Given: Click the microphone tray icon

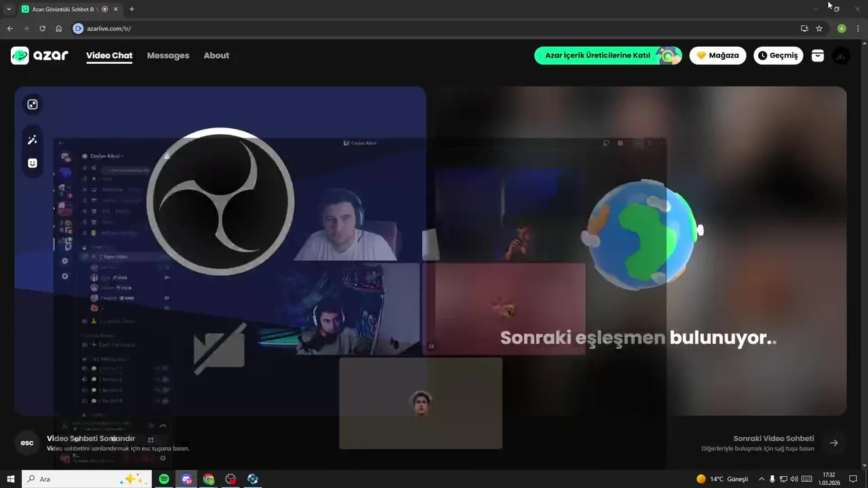Looking at the screenshot, I should [x=772, y=479].
